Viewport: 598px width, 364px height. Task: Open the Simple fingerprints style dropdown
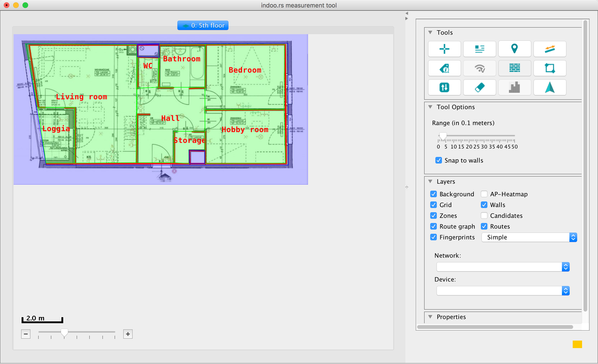pyautogui.click(x=529, y=237)
